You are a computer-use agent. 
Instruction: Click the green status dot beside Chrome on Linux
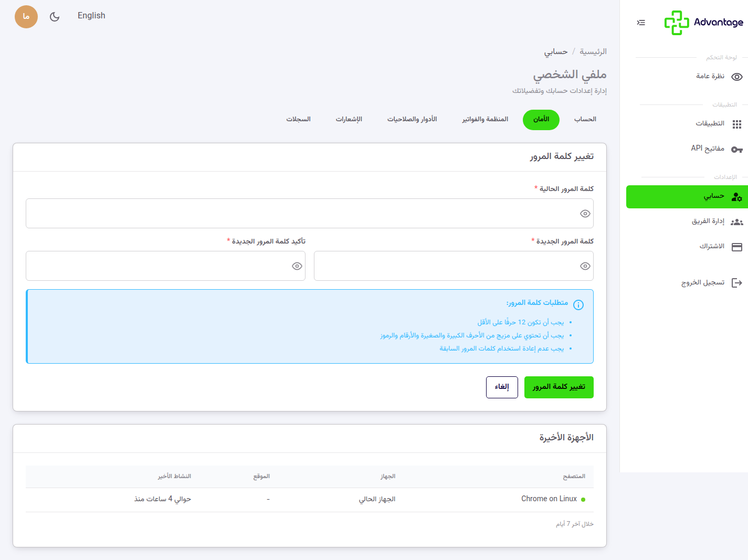coord(583,500)
